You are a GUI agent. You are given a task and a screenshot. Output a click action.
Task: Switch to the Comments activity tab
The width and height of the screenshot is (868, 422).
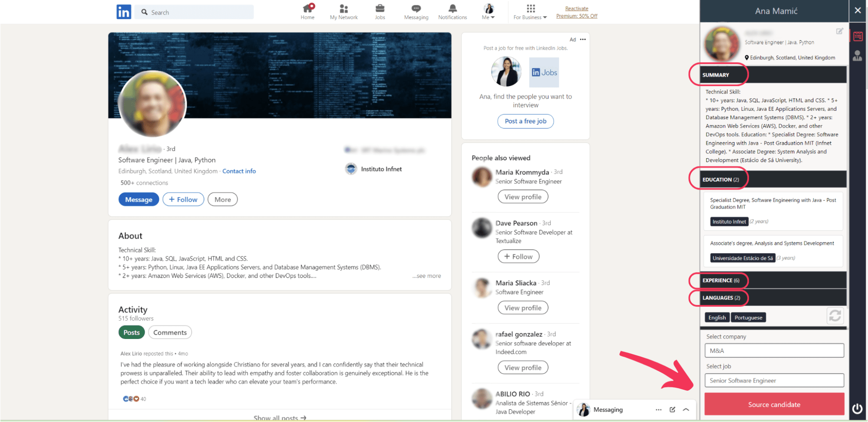pos(170,332)
